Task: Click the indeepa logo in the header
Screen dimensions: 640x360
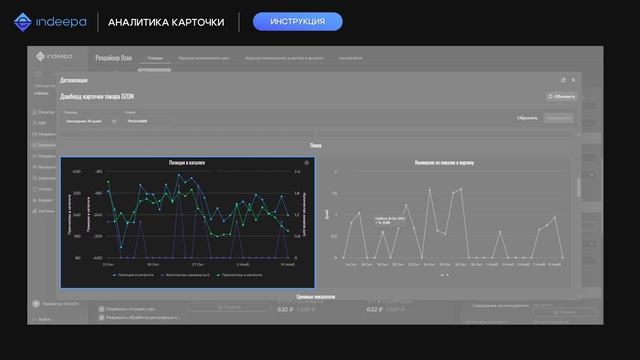Action: pos(50,22)
